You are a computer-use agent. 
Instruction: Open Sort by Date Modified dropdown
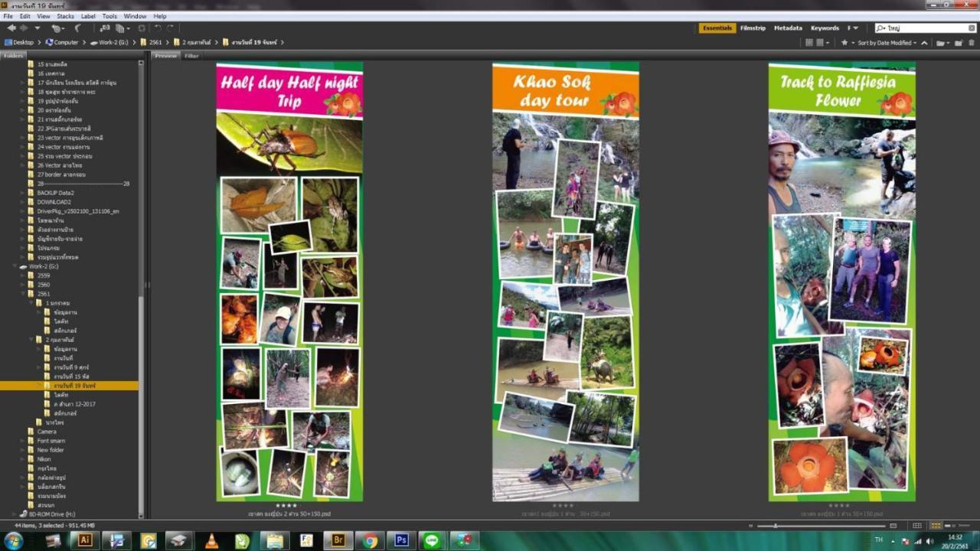coord(887,43)
